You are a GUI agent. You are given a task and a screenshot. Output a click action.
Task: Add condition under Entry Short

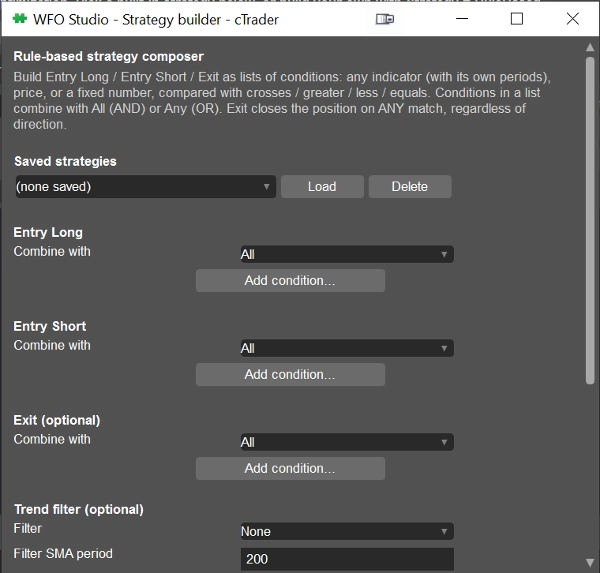(x=290, y=374)
